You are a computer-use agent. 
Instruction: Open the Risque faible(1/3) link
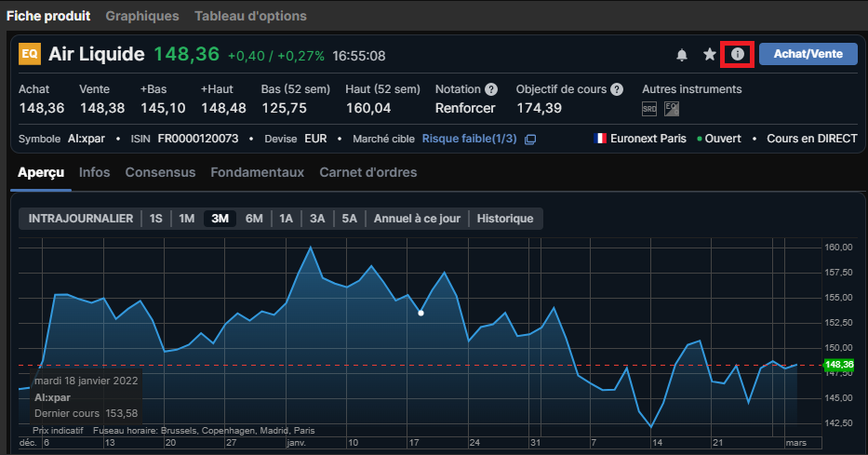(x=470, y=139)
